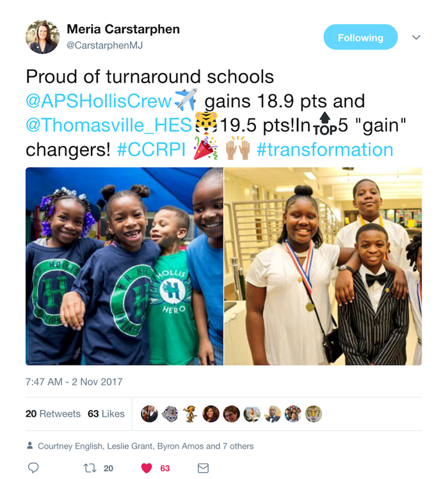Click the first liker avatar in row
448x479 pixels.
tap(149, 414)
